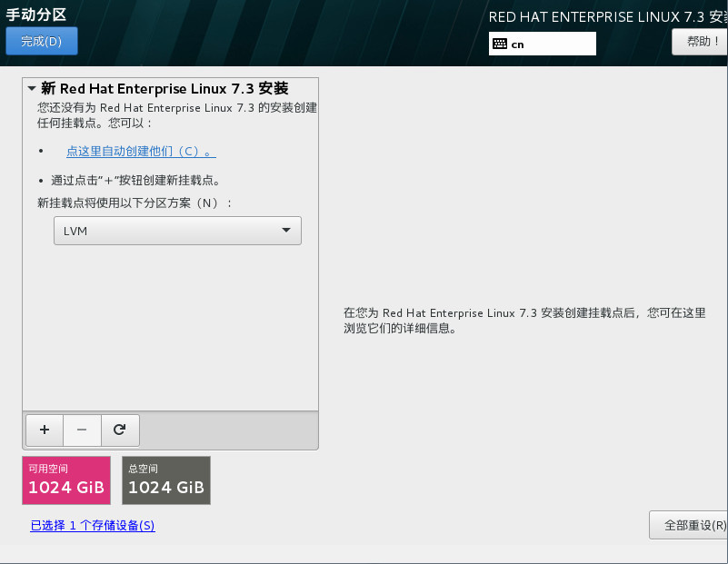Open the selected storage devices link

93,526
